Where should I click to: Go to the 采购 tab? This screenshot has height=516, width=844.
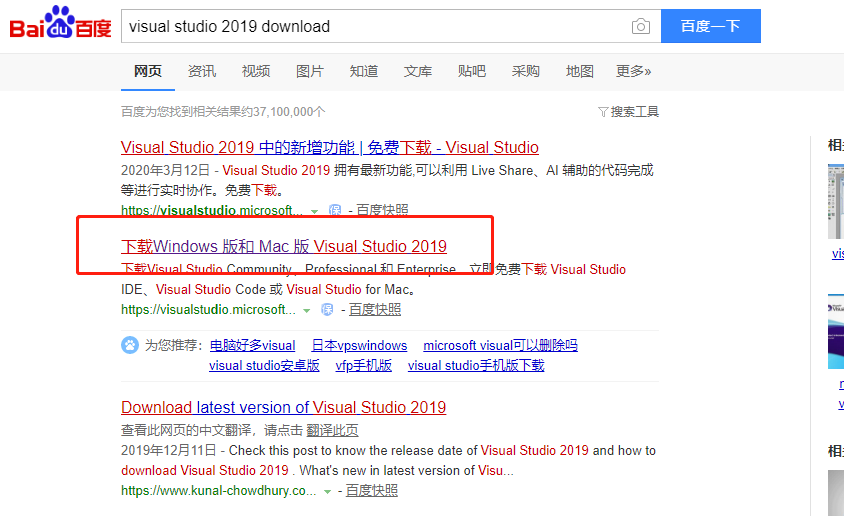(x=525, y=71)
